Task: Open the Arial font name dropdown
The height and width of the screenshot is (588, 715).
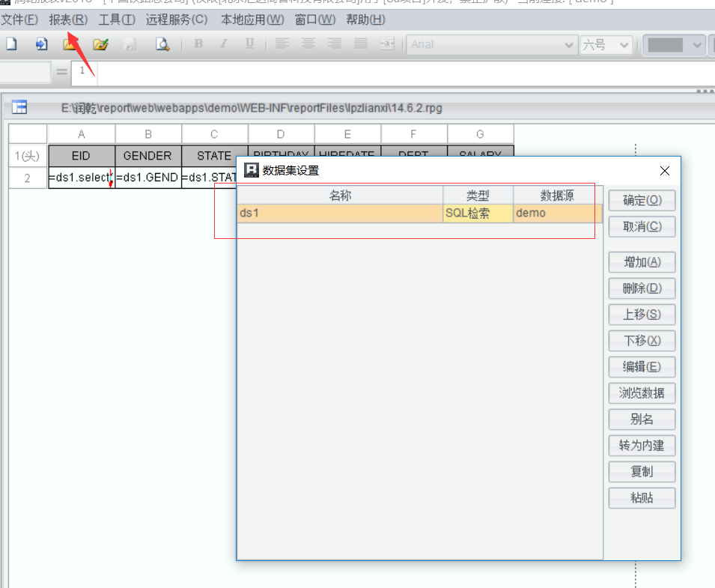Action: pyautogui.click(x=569, y=45)
